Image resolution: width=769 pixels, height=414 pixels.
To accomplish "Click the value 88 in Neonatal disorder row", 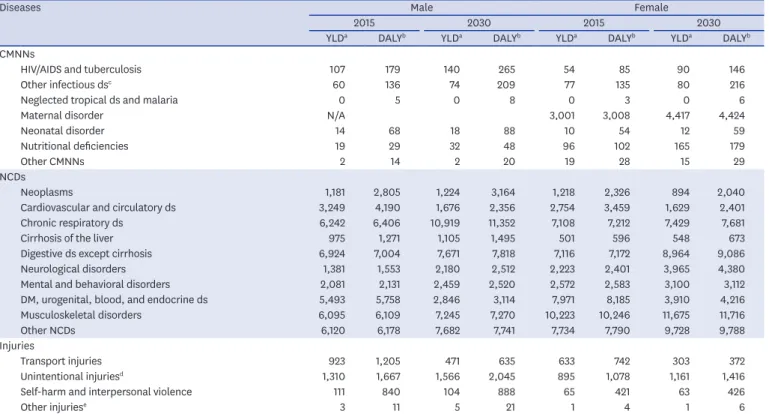I will click(x=510, y=131).
